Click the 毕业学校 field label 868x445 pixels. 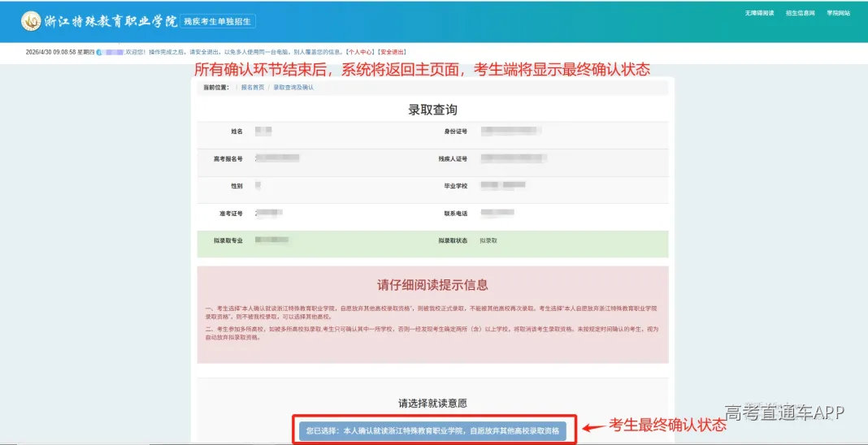click(x=456, y=186)
